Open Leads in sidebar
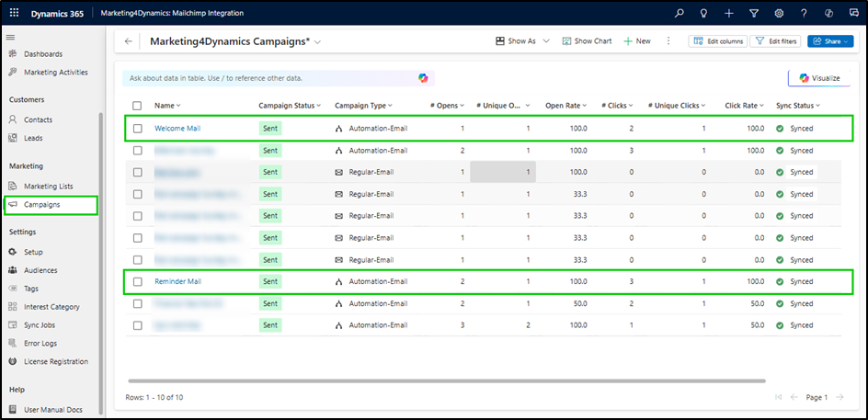This screenshot has width=868, height=420. 33,138
